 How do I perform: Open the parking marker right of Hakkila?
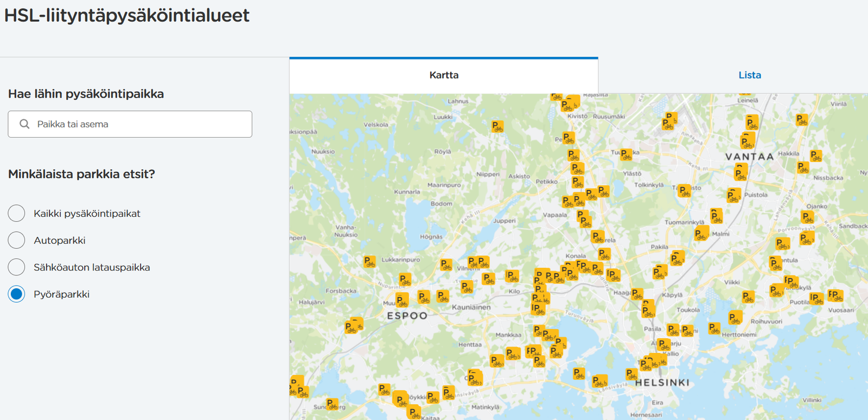[x=815, y=156]
